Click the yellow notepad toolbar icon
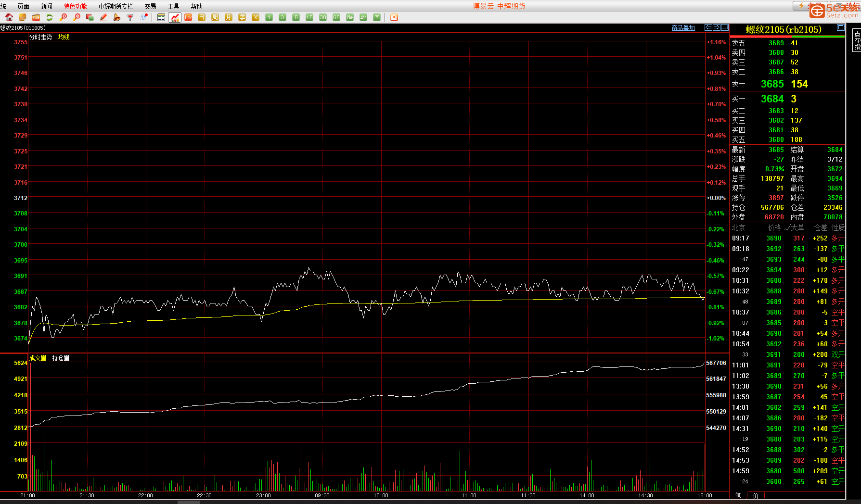 tap(23, 17)
